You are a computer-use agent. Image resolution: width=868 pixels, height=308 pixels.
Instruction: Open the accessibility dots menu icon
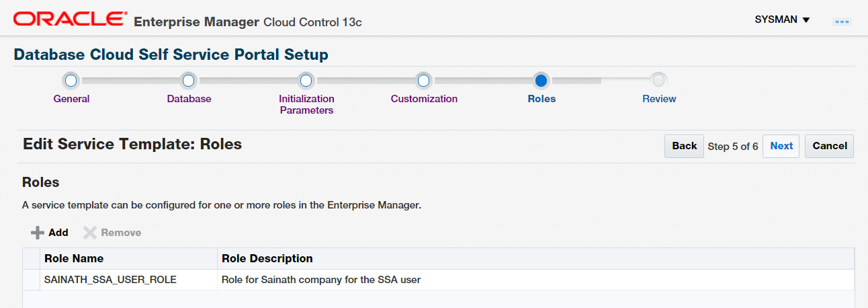[842, 22]
